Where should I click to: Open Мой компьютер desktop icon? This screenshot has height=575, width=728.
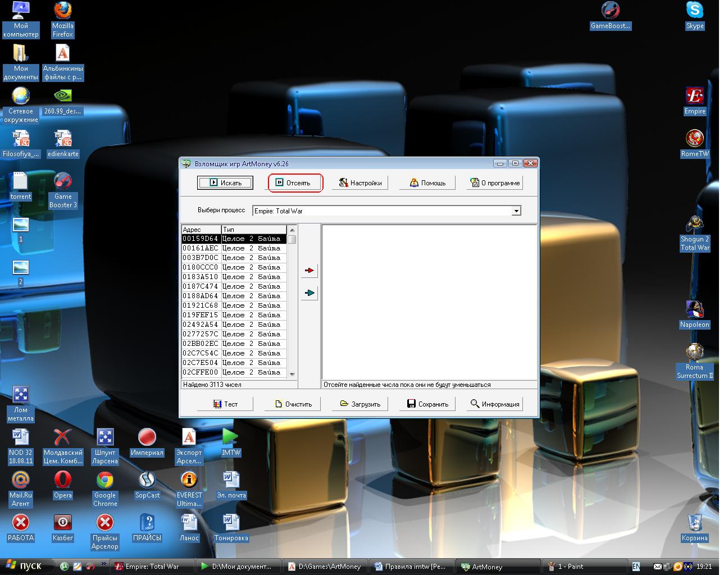click(21, 20)
